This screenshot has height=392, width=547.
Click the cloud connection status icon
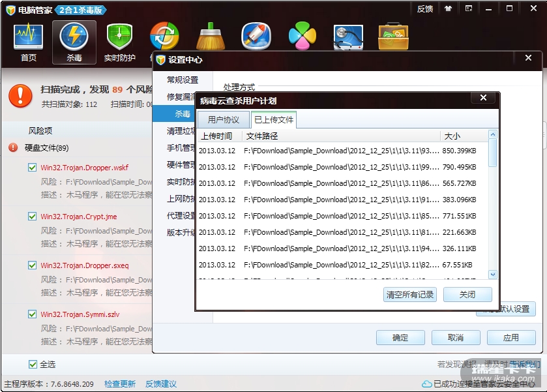click(426, 384)
